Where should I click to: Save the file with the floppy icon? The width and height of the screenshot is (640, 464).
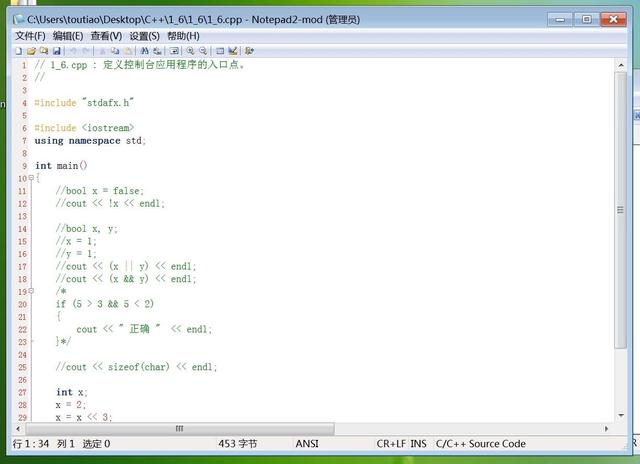point(56,50)
